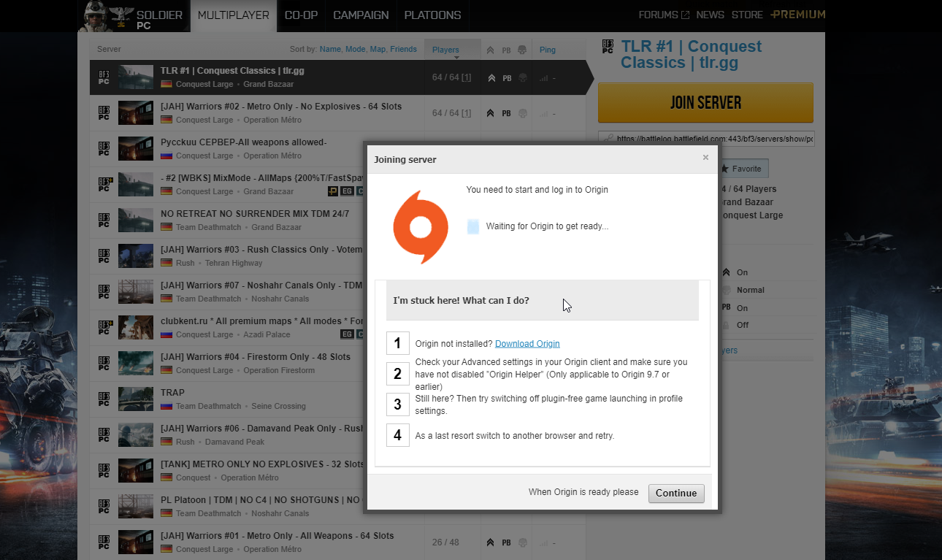Image resolution: width=942 pixels, height=560 pixels.
Task: Click the BF3 PC icon beside the server title
Action: pos(608,47)
